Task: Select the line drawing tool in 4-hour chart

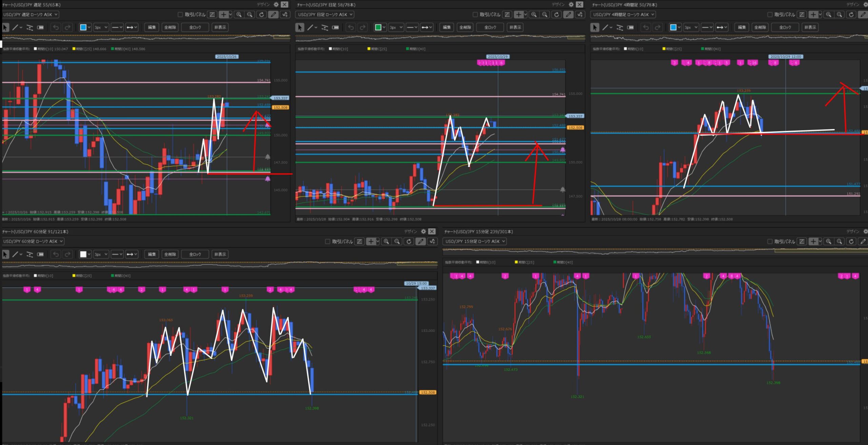Action: (x=605, y=27)
